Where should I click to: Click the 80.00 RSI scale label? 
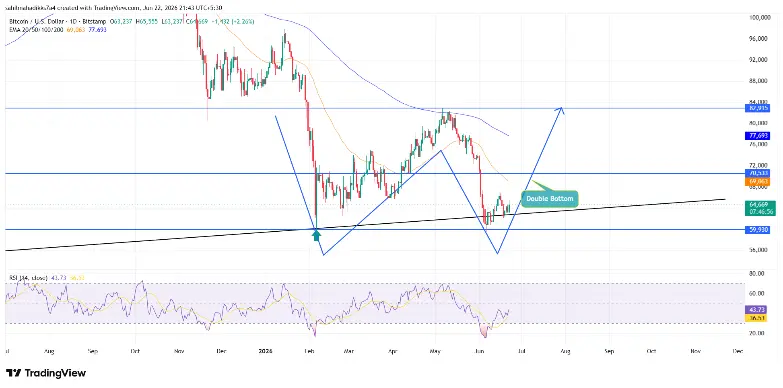point(758,273)
